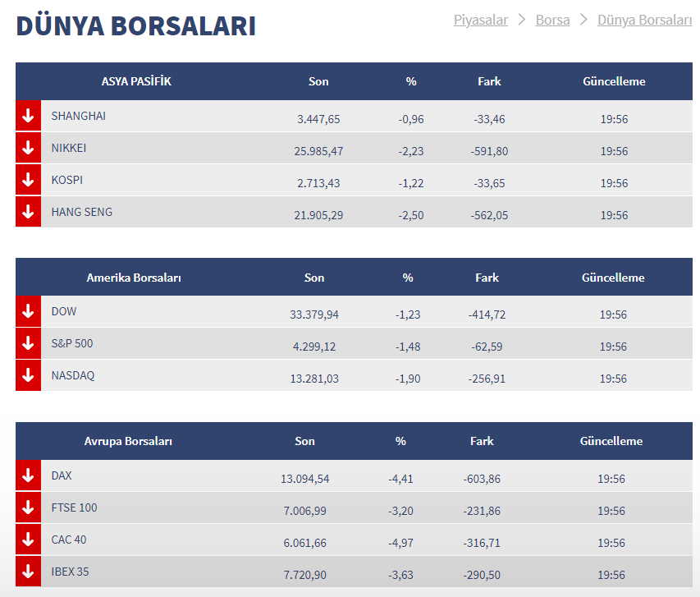Click the Avrupa Borsaları table header
This screenshot has height=597, width=700.
pos(128,441)
